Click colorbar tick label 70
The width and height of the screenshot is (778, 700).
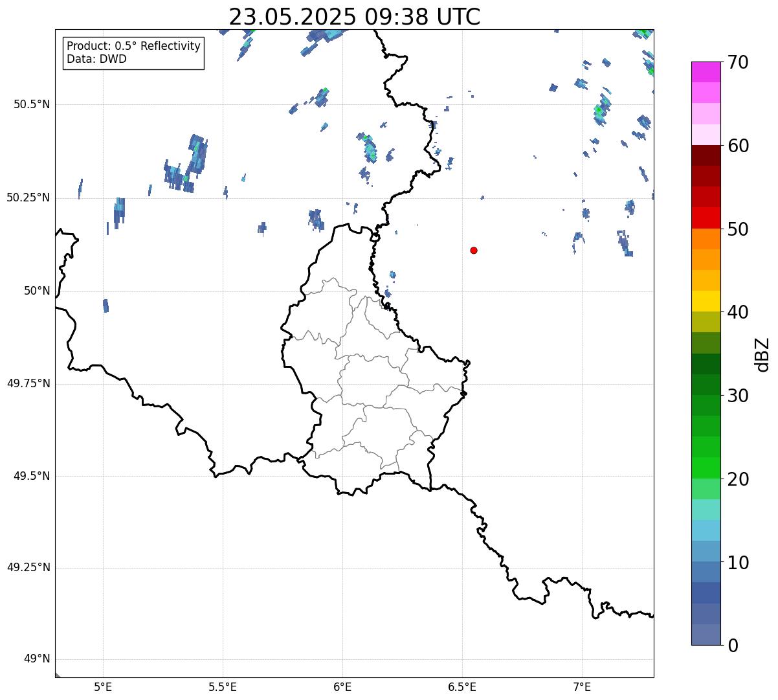[738, 63]
